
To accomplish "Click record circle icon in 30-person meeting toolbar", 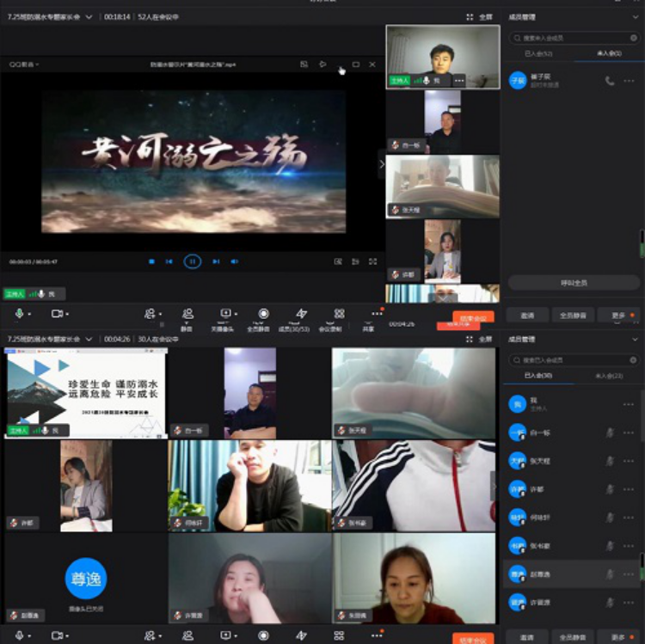I will pos(264,635).
